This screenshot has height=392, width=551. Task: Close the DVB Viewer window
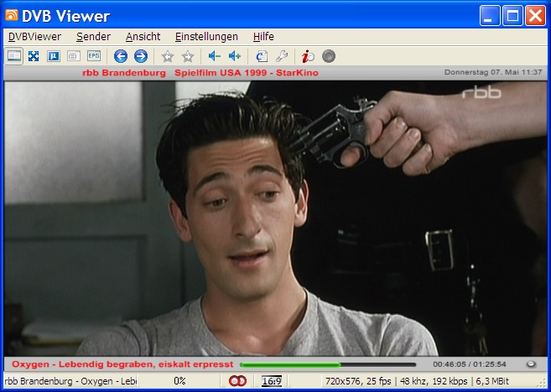(536, 15)
